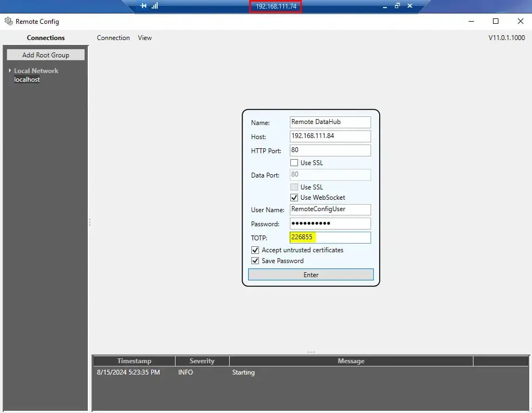This screenshot has height=413, width=532.
Task: Enable Use SSL for the HTTP Port
Action: point(294,162)
